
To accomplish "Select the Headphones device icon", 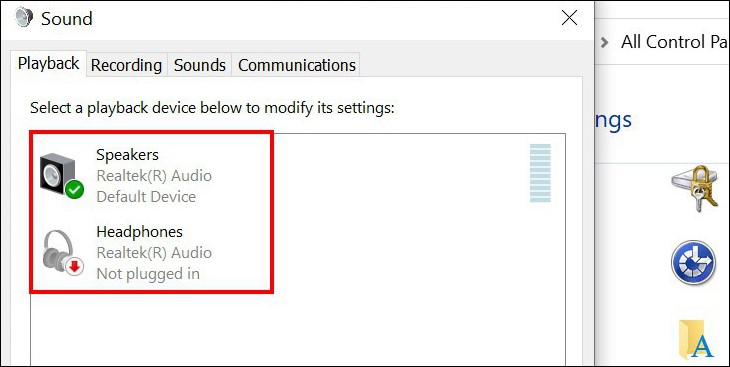I will [61, 253].
